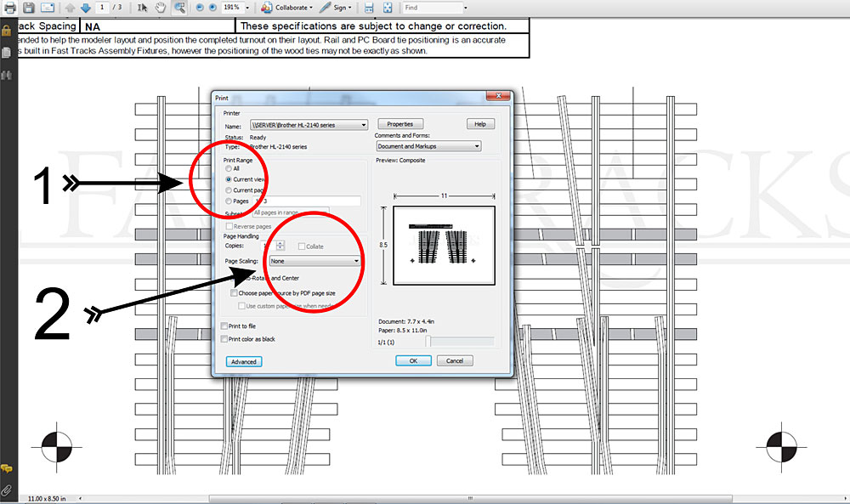Viewport: 850px width, 504px height.
Task: Check Print color as black
Action: pos(224,339)
